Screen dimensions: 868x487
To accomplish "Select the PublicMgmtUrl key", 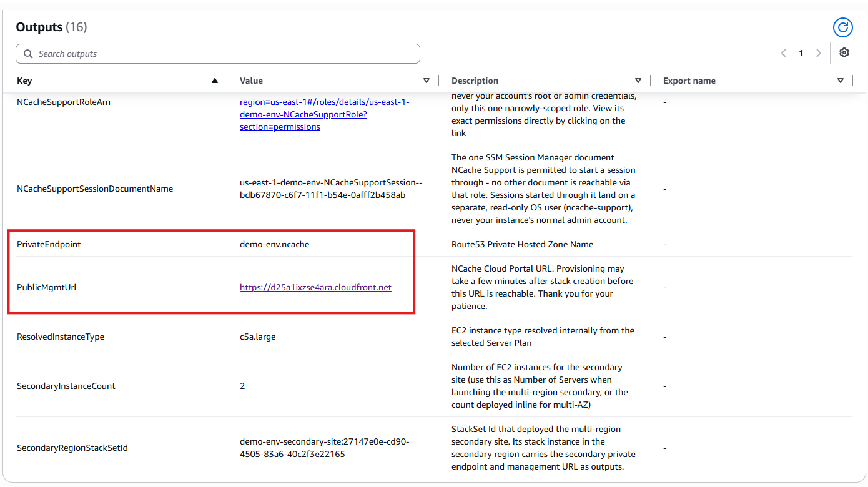I will 47,288.
